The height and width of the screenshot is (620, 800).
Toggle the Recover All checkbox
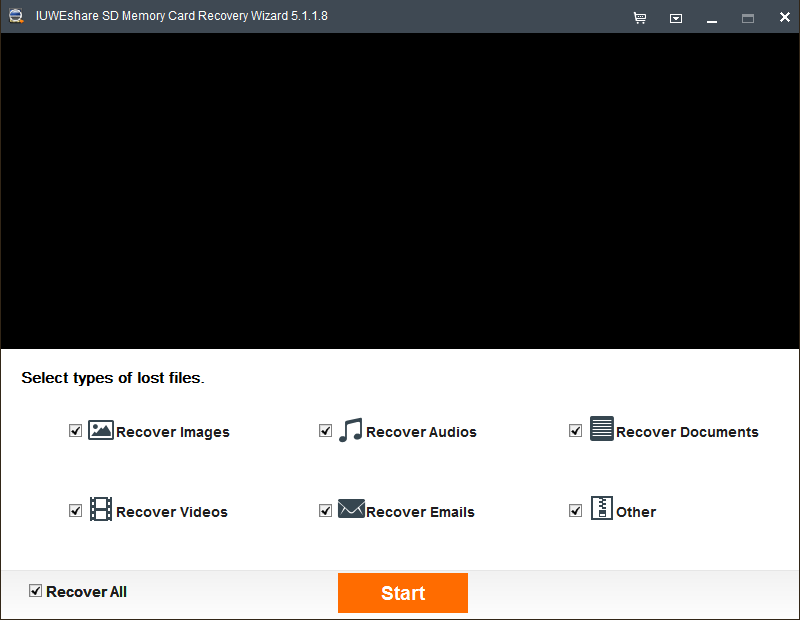pyautogui.click(x=35, y=591)
